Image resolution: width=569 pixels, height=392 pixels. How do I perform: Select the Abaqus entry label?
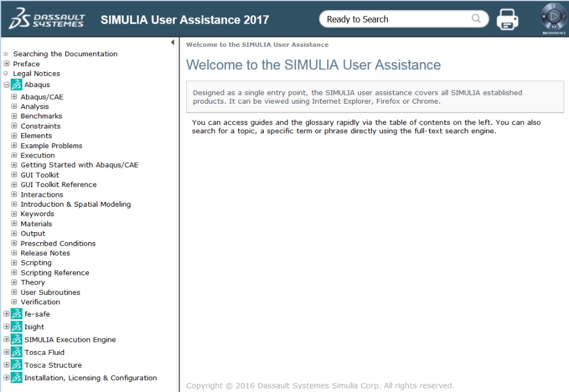click(37, 85)
